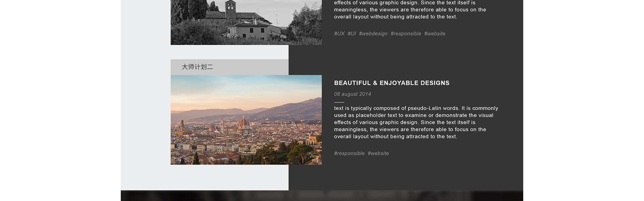Open the black-and-white villa photo
Viewport: 644px width, 201px height.
coord(246,22)
